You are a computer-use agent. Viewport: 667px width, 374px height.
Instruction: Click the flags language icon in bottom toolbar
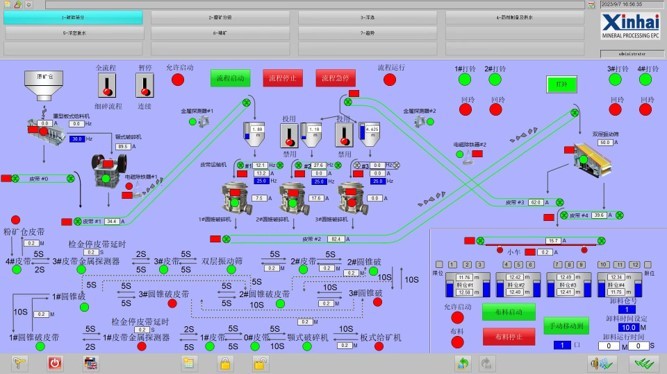pos(91,363)
